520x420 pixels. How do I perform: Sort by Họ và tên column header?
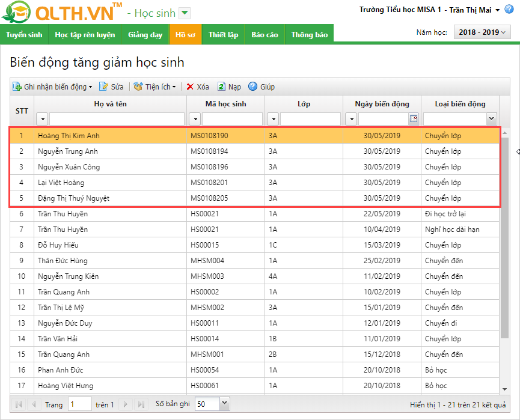click(x=110, y=104)
